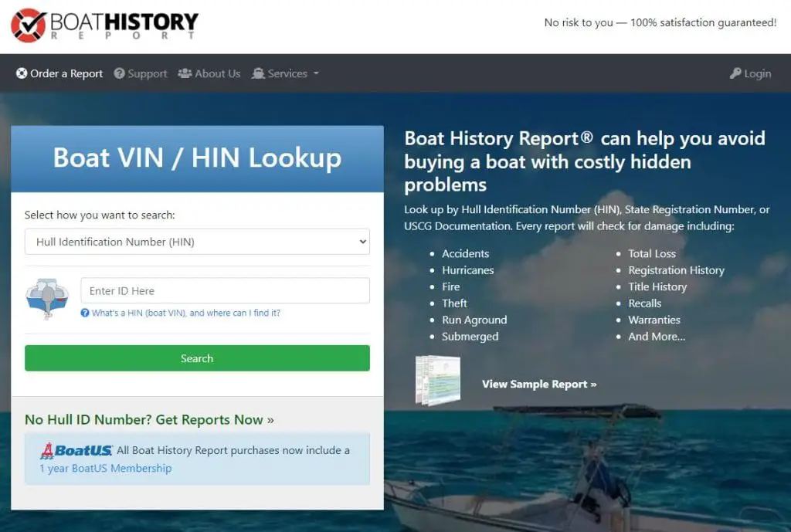Click the Boat VIN / HIN Lookup heading
Image resolution: width=791 pixels, height=532 pixels.
tap(197, 158)
